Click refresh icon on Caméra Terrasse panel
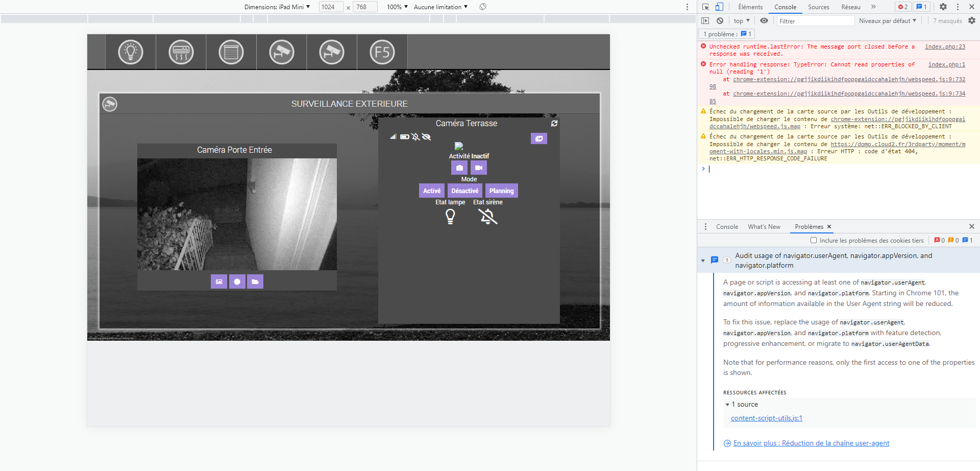Viewport: 980px width, 471px height. pos(554,124)
